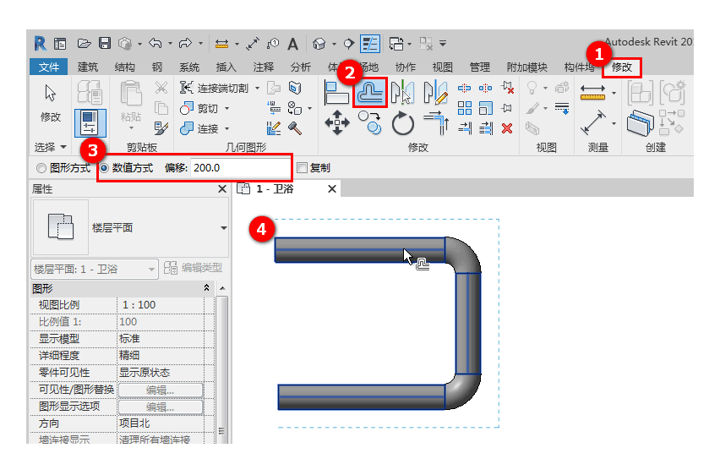Image resolution: width=702 pixels, height=456 pixels.
Task: Select the 数值方式 radio button
Action: coord(104,168)
